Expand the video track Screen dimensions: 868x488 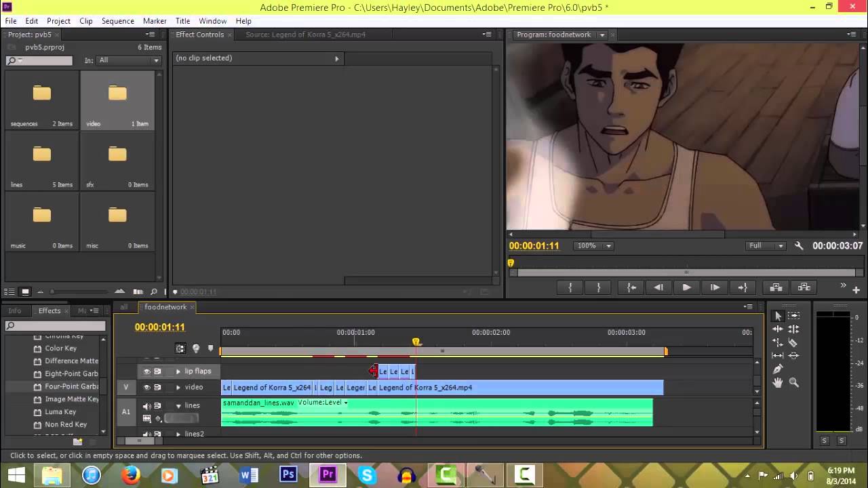178,388
